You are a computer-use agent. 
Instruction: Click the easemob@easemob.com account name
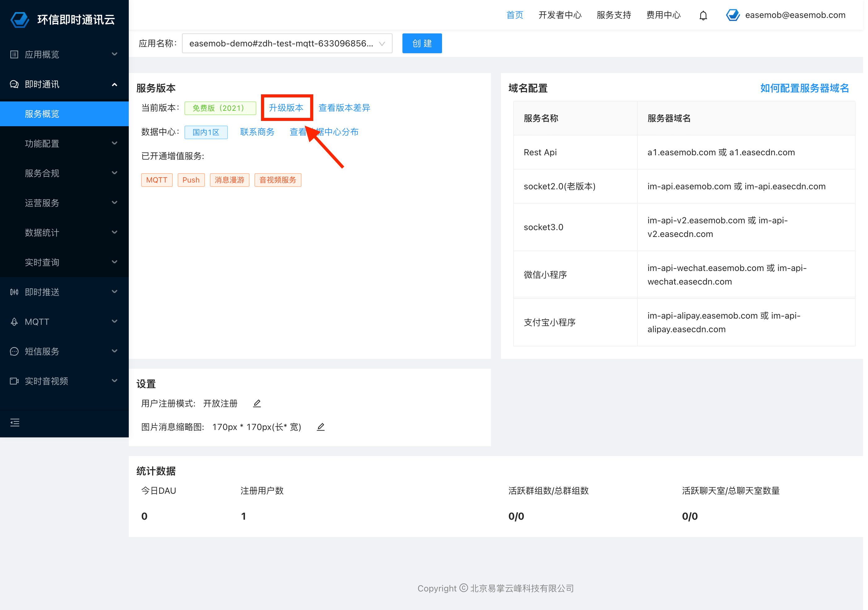coord(795,15)
